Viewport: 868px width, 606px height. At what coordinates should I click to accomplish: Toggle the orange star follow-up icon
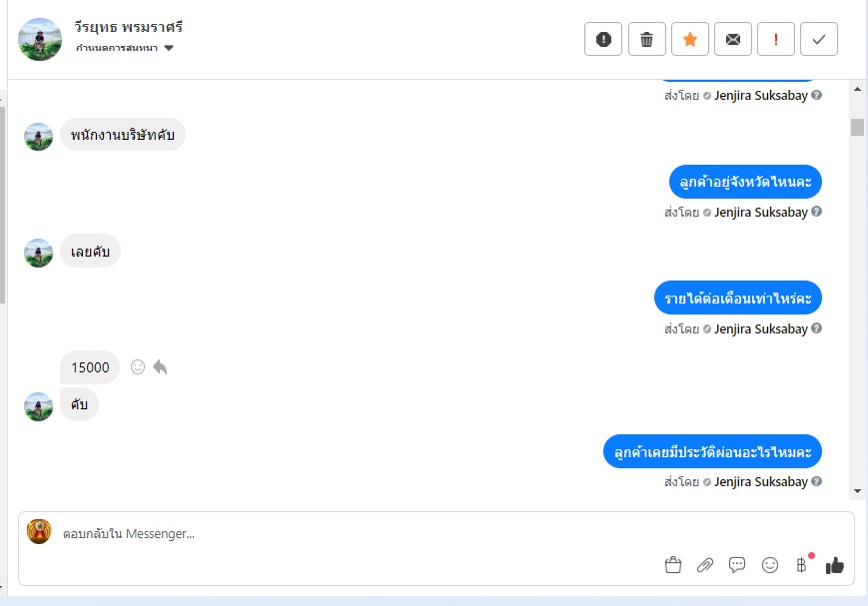(690, 39)
